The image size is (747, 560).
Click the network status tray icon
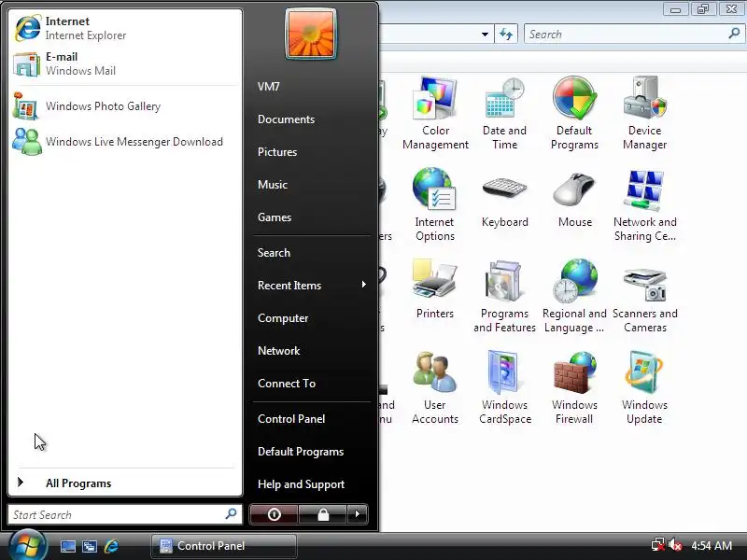coord(658,545)
